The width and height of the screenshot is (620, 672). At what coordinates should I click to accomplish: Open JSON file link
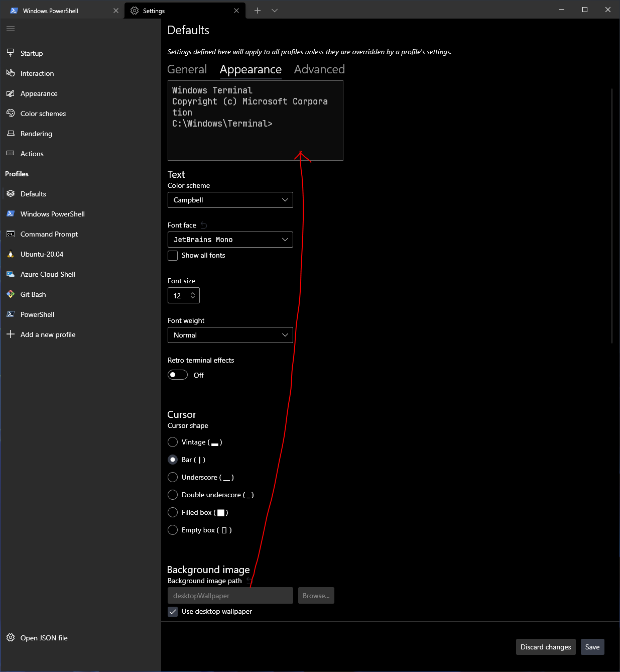click(x=44, y=638)
